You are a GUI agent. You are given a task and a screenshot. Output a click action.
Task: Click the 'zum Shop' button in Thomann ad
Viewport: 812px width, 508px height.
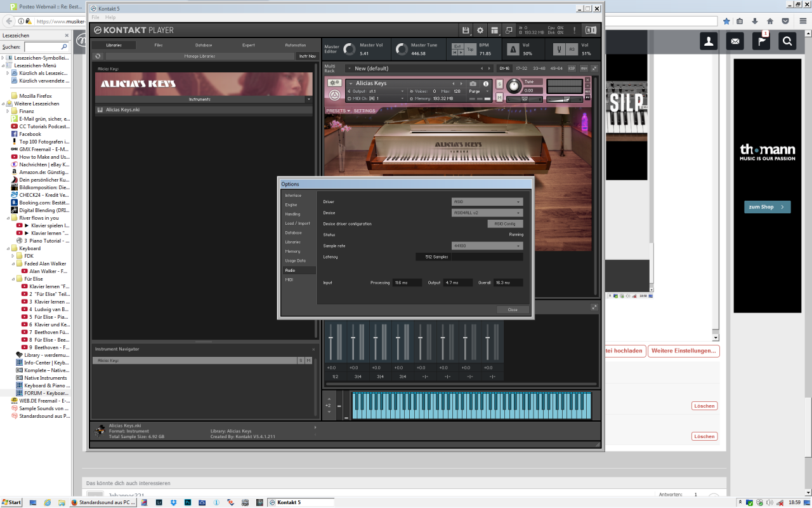(768, 207)
